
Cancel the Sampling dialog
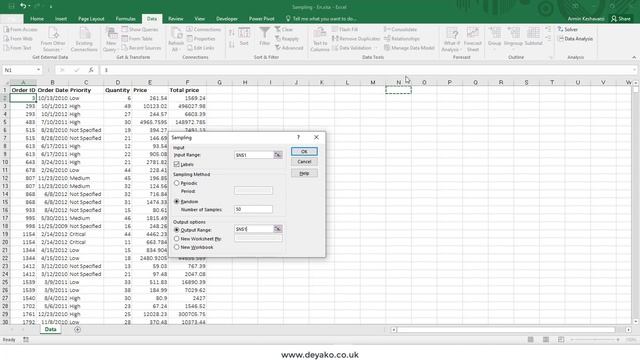[304, 162]
